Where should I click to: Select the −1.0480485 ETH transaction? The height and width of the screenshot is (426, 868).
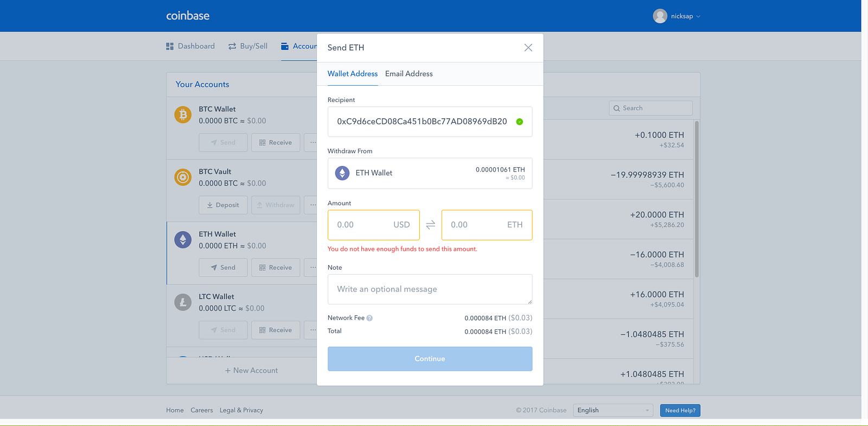618,339
